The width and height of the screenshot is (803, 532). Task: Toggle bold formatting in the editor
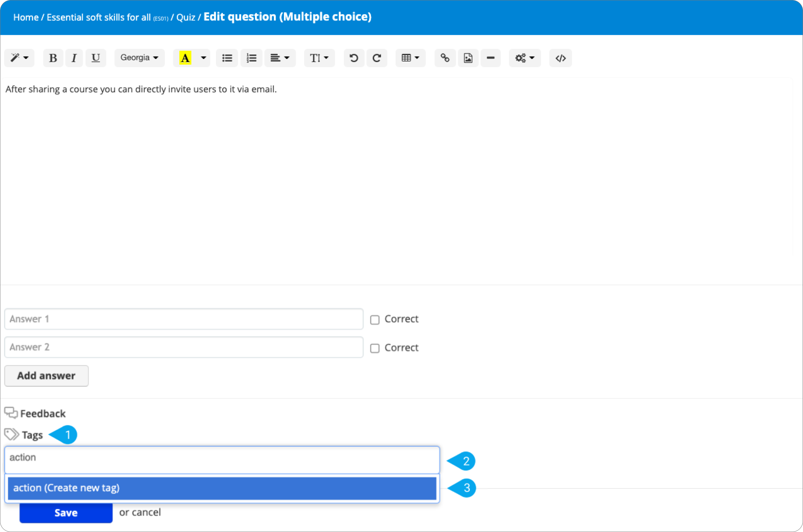tap(53, 58)
